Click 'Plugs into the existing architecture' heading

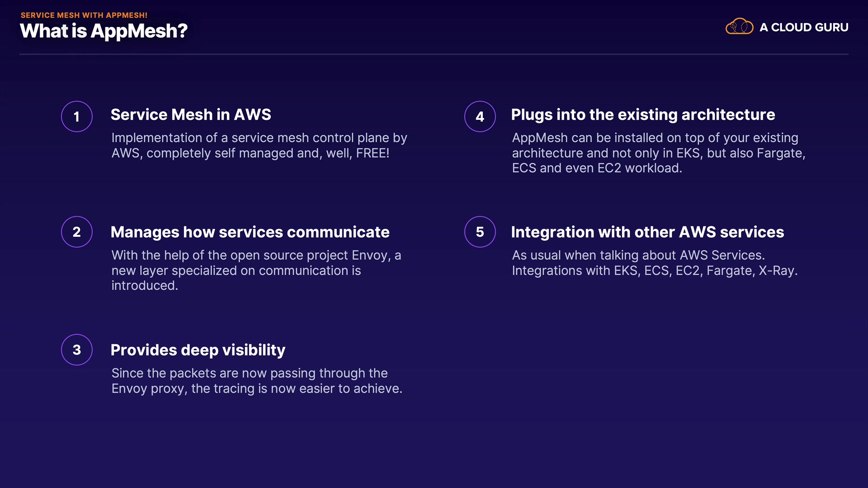(643, 115)
